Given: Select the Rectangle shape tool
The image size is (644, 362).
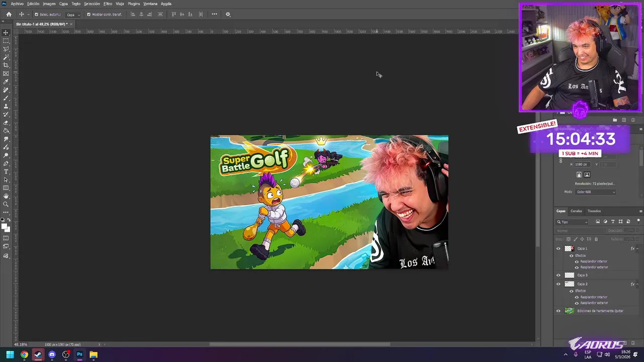Looking at the screenshot, I should click(6, 188).
